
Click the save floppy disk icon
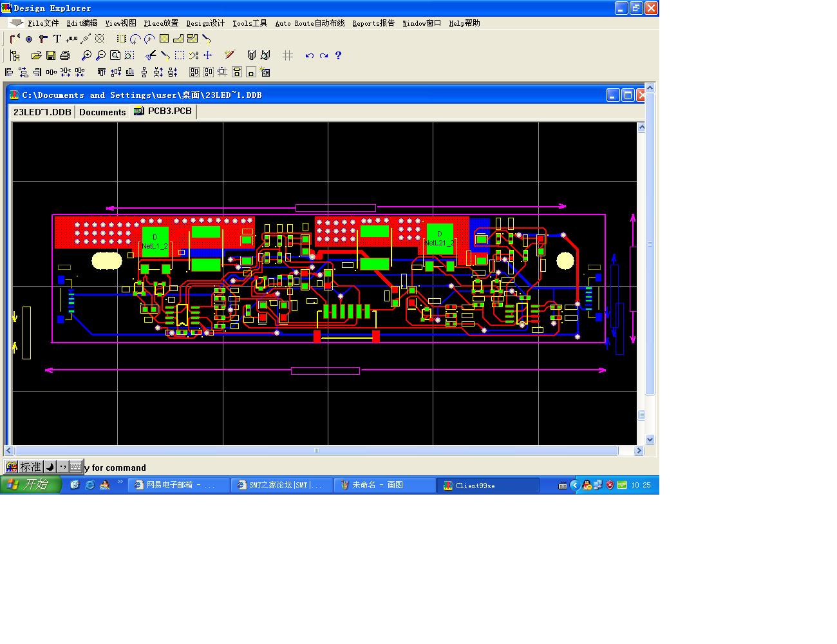coord(51,55)
